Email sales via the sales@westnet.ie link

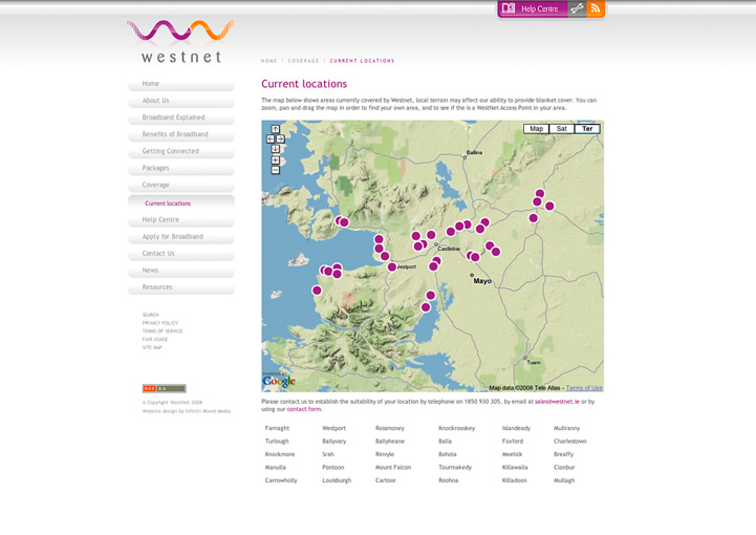[557, 401]
